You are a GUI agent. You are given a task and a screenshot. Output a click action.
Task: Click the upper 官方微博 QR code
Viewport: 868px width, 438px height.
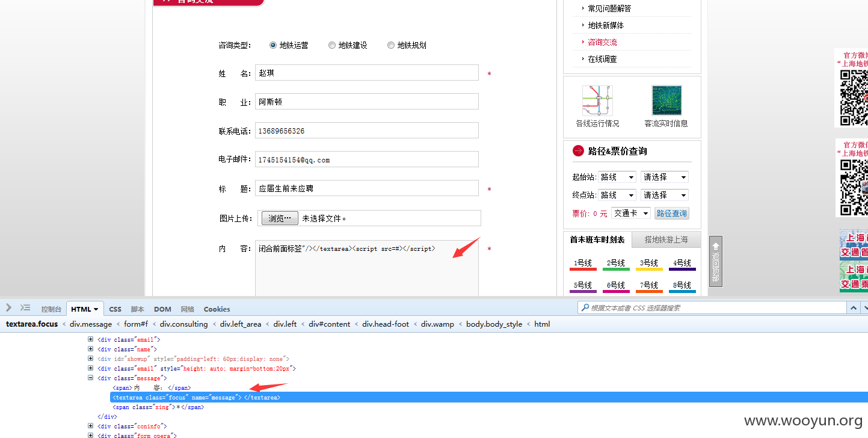click(854, 97)
